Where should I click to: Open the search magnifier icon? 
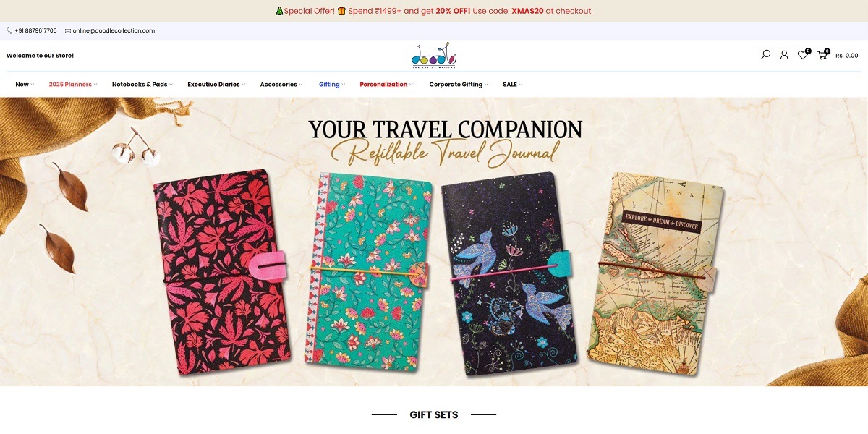(765, 55)
